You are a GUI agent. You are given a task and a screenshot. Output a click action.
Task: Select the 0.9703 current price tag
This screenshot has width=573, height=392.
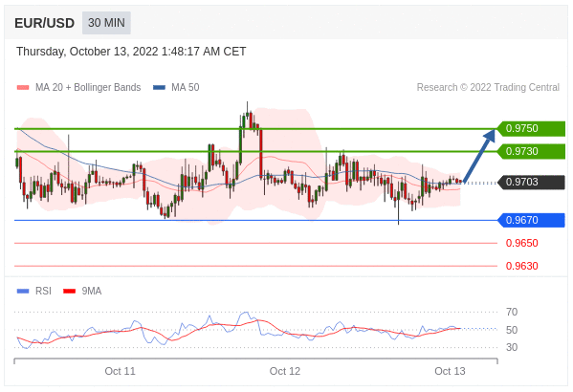(531, 182)
